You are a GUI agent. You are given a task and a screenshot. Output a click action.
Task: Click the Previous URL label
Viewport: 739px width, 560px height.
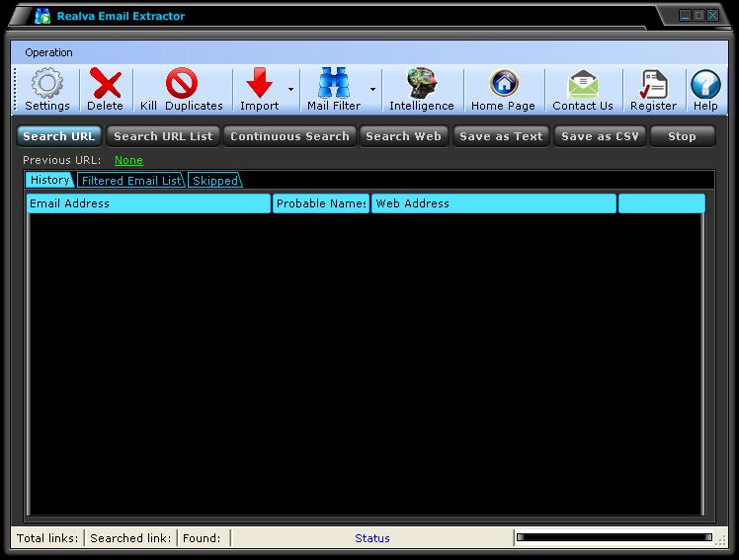(x=61, y=160)
